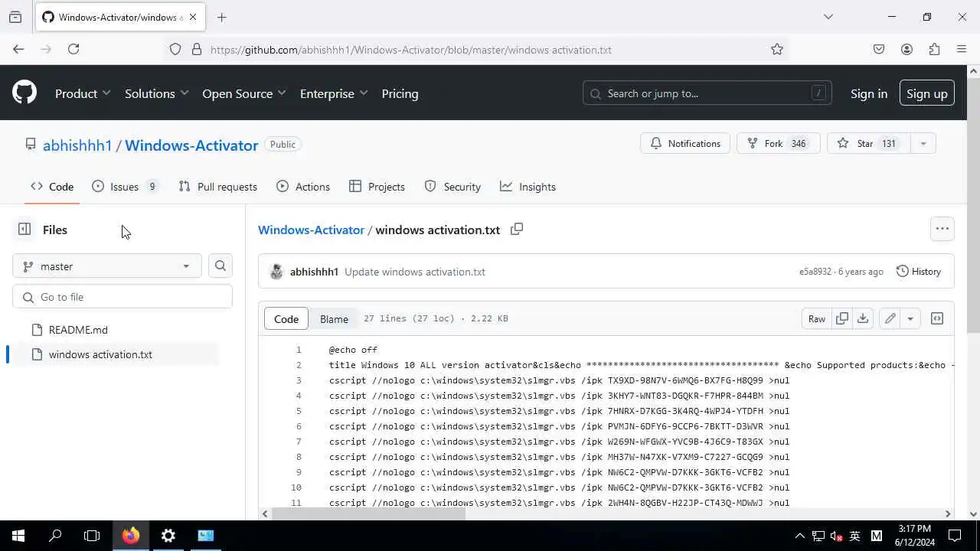Open abhishhh1 owner profile link
This screenshot has height=551, width=980.
click(x=77, y=145)
